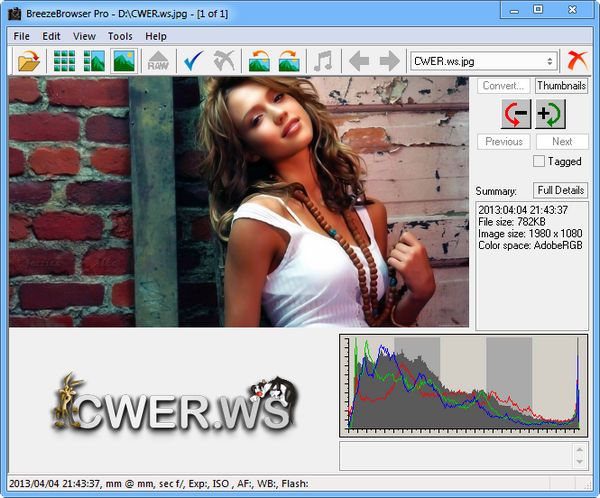Open the CWER.ws.jpg file dropdown
The height and width of the screenshot is (498, 600).
(483, 61)
